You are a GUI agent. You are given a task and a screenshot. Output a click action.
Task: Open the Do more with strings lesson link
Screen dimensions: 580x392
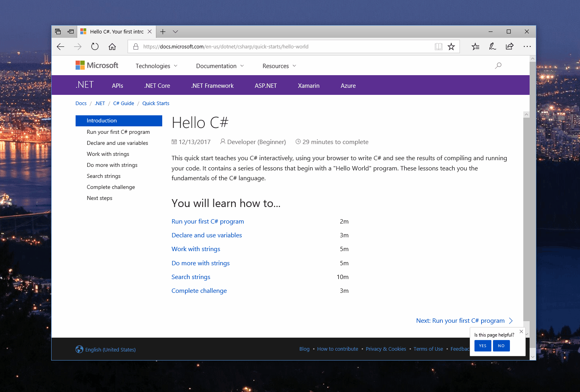[x=200, y=263]
